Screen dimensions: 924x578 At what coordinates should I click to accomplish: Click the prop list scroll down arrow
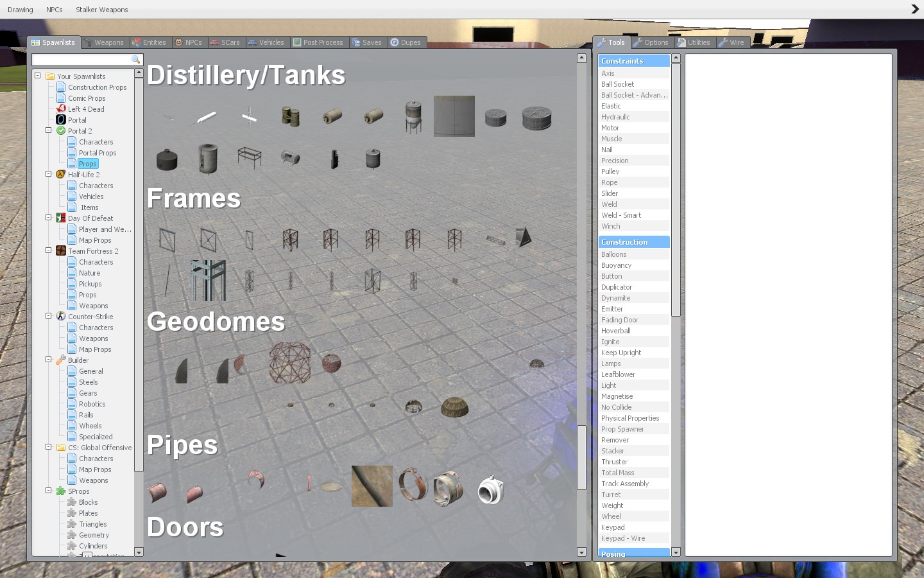[581, 552]
